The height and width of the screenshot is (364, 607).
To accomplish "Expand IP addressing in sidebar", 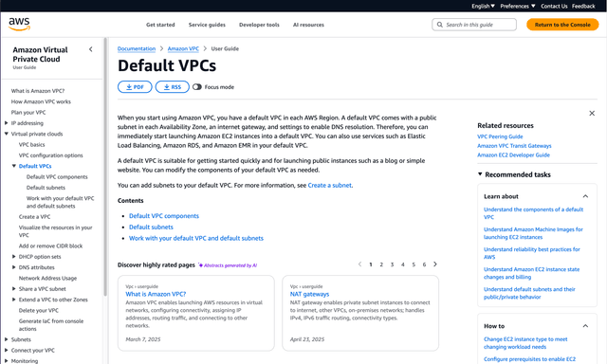I will point(7,123).
